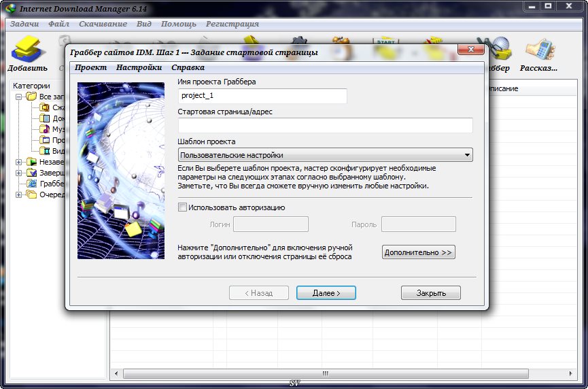
Task: Expand the 'Очеред' tree node
Action: 18,194
